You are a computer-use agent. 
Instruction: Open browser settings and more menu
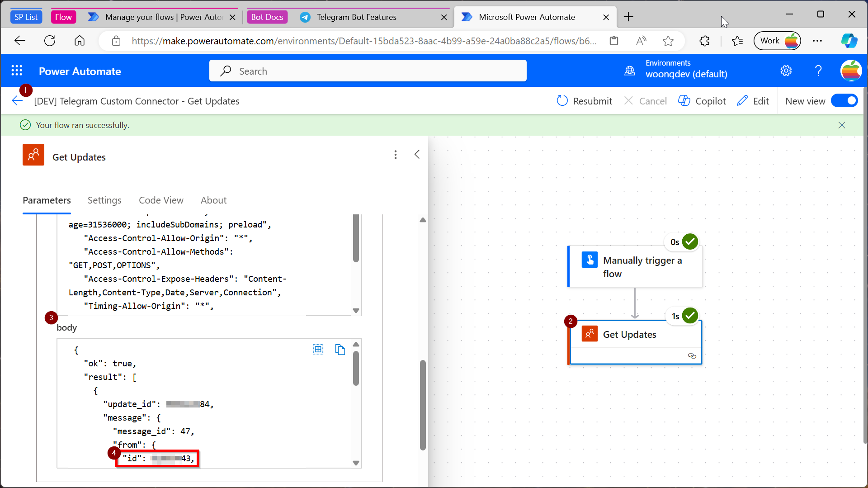(x=817, y=41)
